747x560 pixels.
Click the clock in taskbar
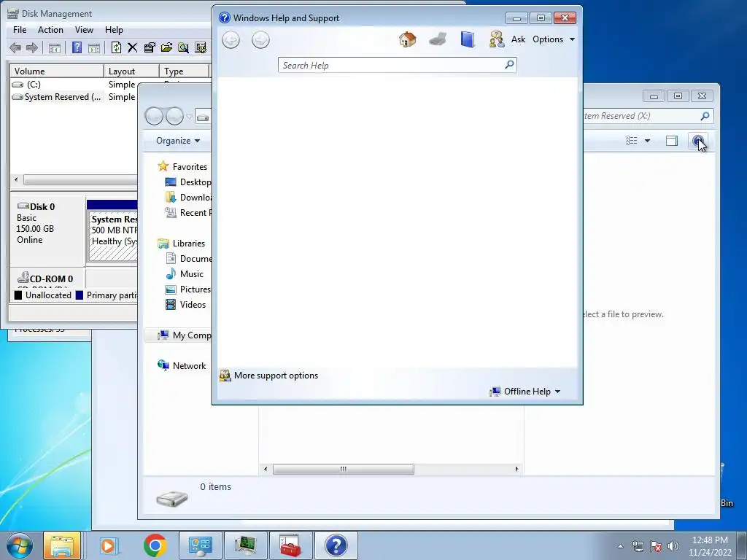click(x=710, y=546)
